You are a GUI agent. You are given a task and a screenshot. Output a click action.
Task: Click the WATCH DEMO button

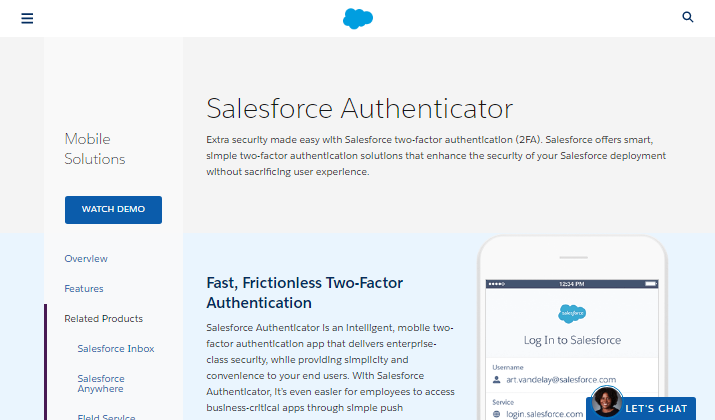[x=113, y=210]
